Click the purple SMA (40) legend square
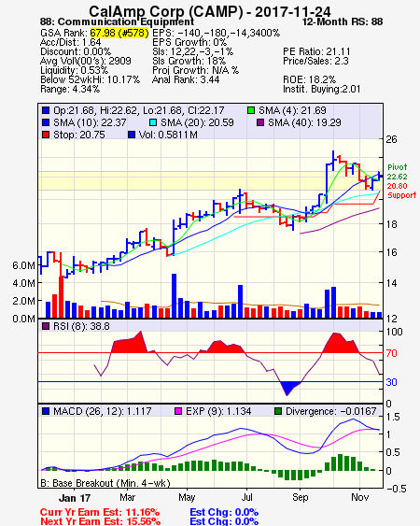Image resolution: width=420 pixels, height=526 pixels. coord(260,122)
